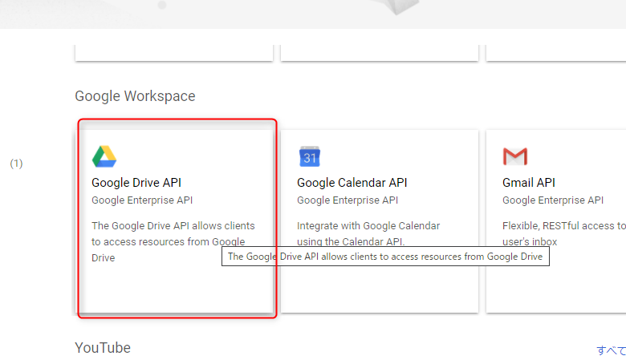Open the Google Drive API title

(x=136, y=183)
